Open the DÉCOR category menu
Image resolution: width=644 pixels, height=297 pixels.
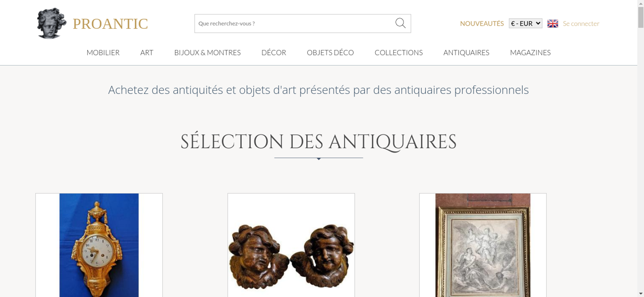pos(274,52)
